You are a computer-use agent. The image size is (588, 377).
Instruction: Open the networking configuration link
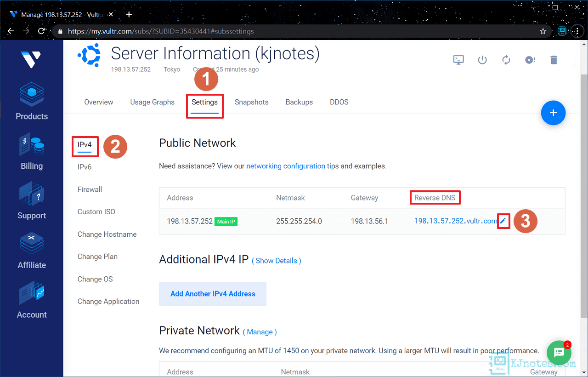pyautogui.click(x=286, y=166)
